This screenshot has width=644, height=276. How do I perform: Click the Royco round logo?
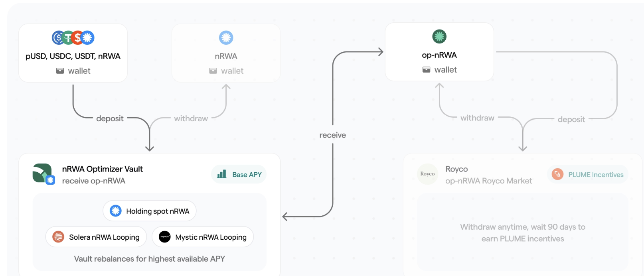click(427, 174)
